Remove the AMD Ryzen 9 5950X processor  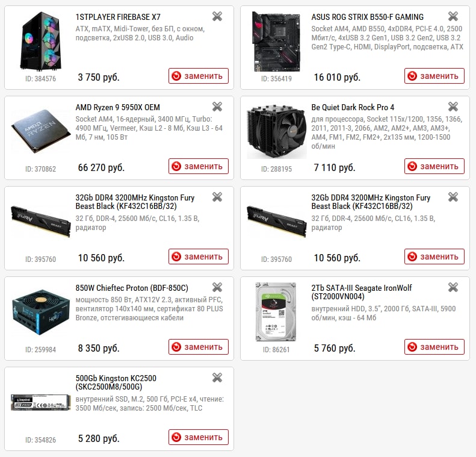pos(217,107)
